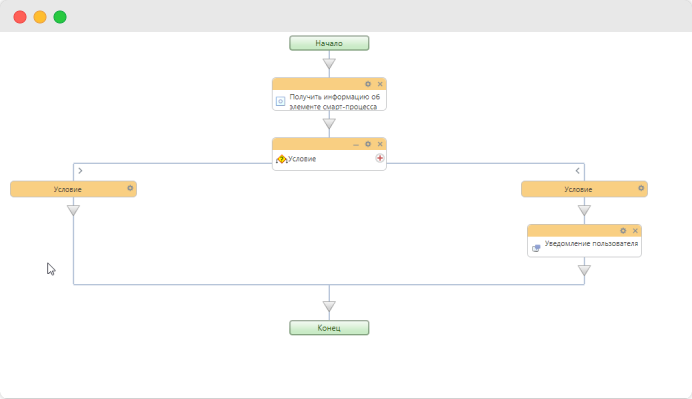Delete the smart-process info block
Viewport: 692px width, 399px height.
[380, 84]
